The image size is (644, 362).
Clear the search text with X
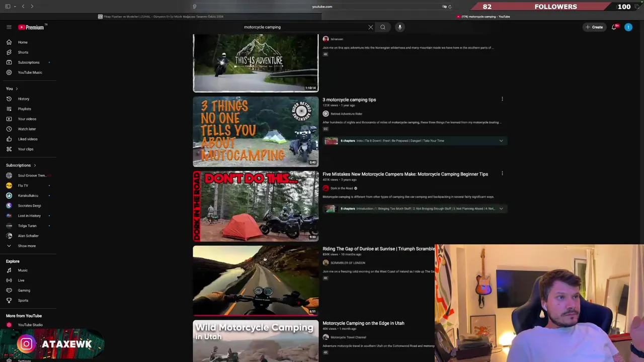[371, 27]
